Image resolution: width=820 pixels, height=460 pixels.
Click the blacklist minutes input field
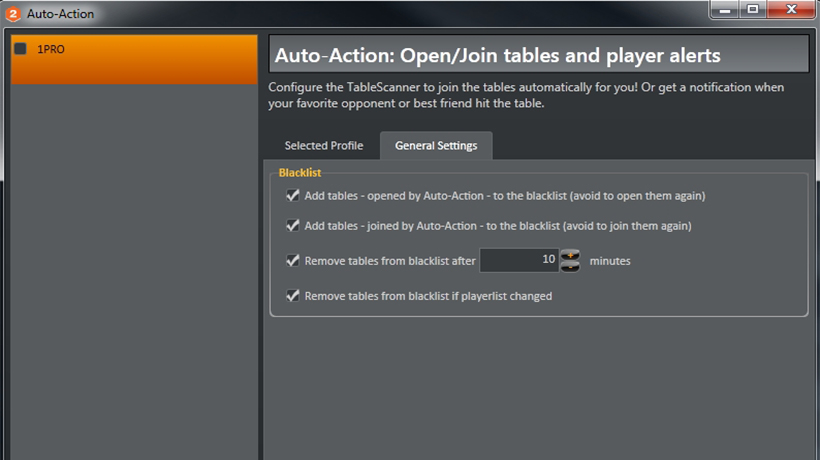pyautogui.click(x=519, y=260)
